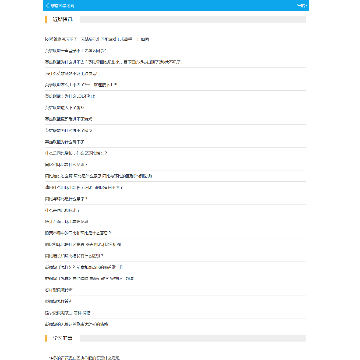Image resolution: width=360 pixels, height=360 pixels.
Task: Open the longest bold question mid-list
Action: (x=99, y=176)
